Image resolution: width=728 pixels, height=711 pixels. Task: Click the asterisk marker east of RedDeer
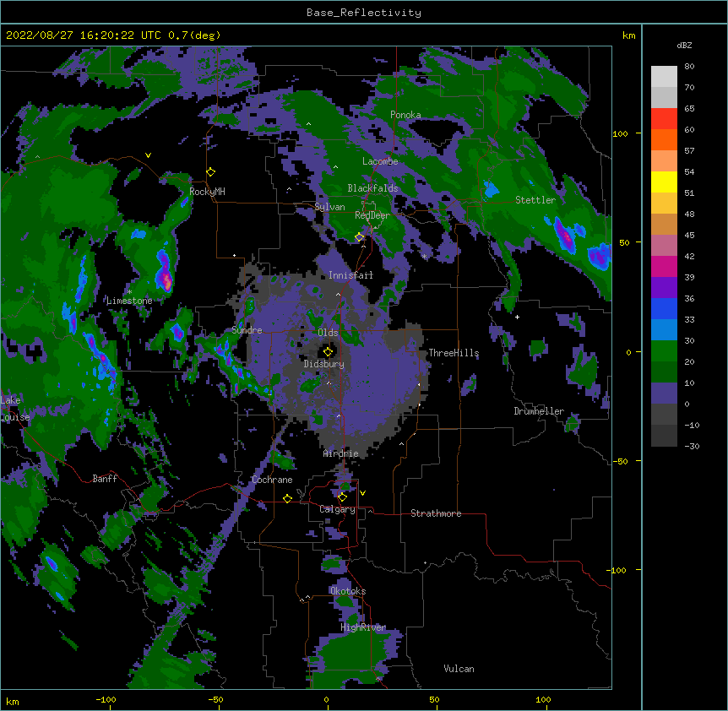(x=424, y=256)
